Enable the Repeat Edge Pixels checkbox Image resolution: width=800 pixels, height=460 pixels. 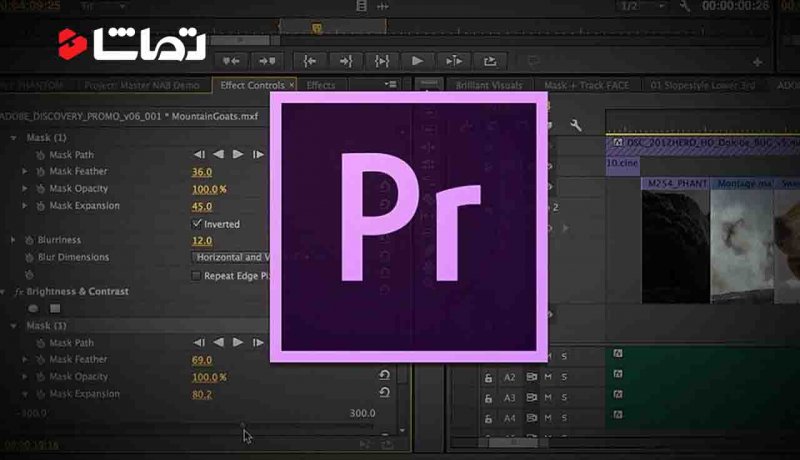coord(197,275)
